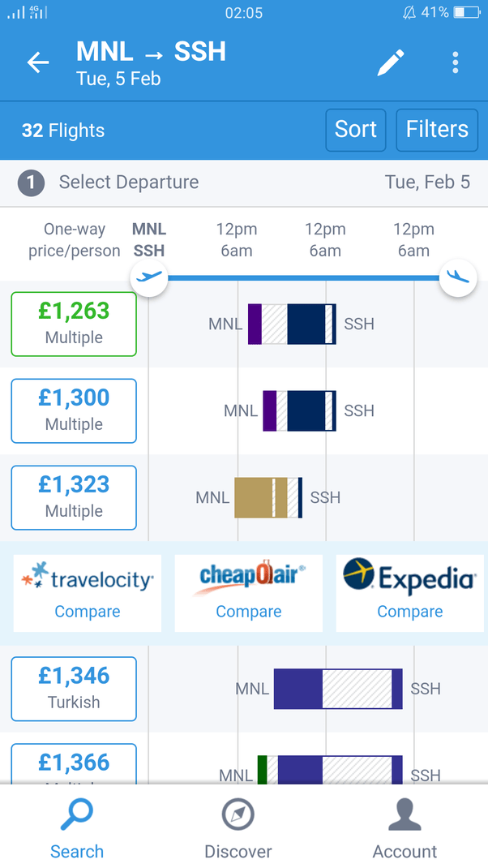Select the departure plane slider handle
Screen dimensions: 488x868
[x=149, y=278]
